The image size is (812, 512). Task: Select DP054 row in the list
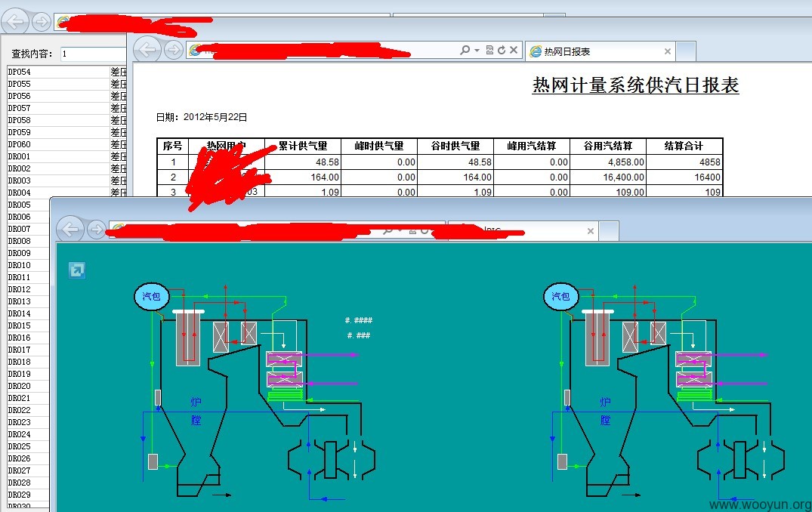(66, 72)
